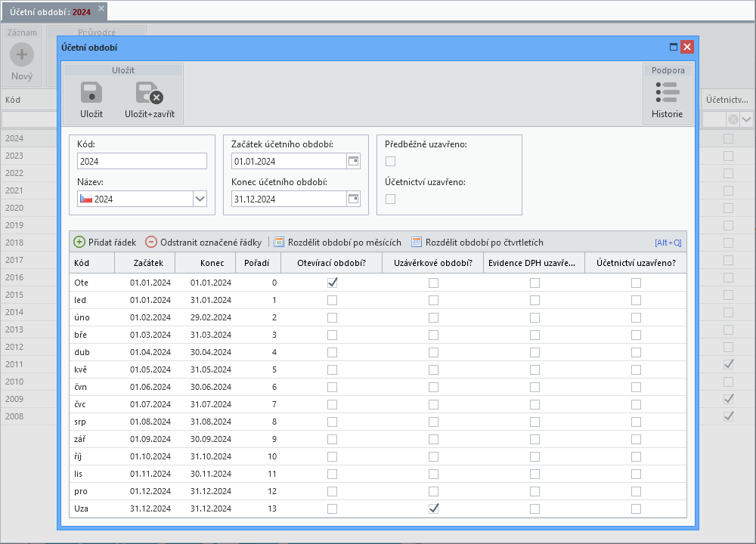Click the [Alt+Q] link

(x=668, y=243)
